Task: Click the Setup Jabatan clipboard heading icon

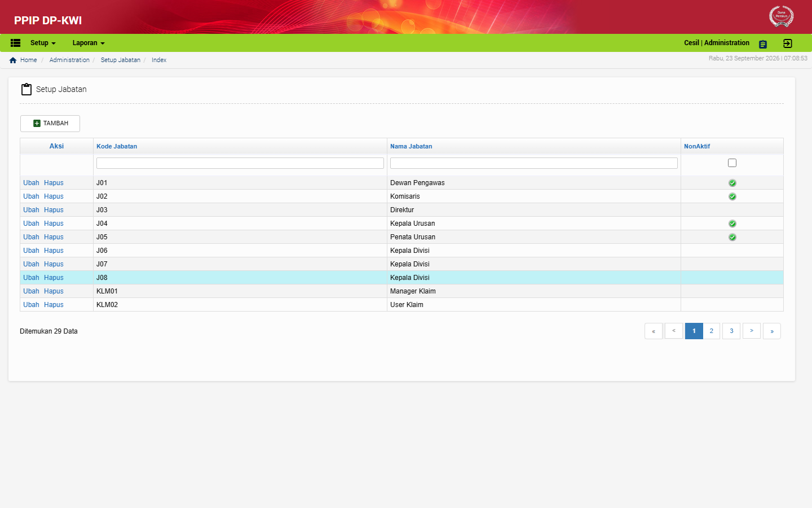Action: 27,89
